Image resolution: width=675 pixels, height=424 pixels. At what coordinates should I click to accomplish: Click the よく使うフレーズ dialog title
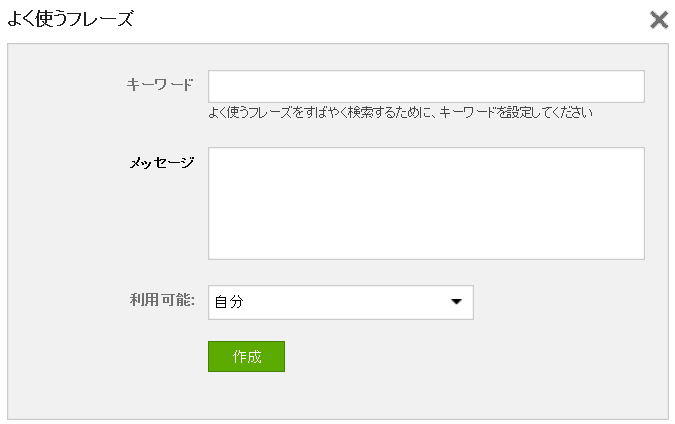tap(71, 19)
